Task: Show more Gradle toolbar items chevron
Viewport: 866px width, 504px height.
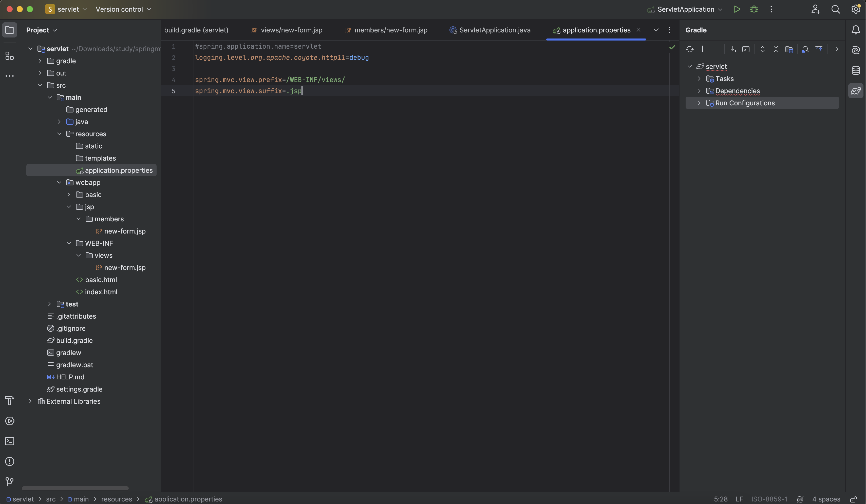Action: 837,49
